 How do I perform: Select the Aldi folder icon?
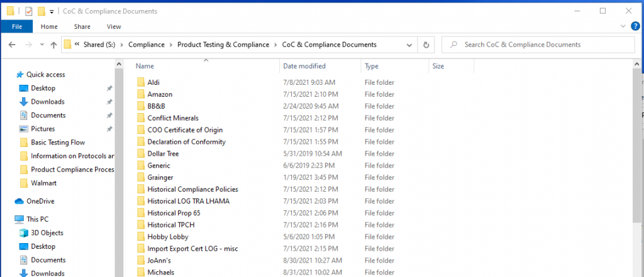(141, 82)
